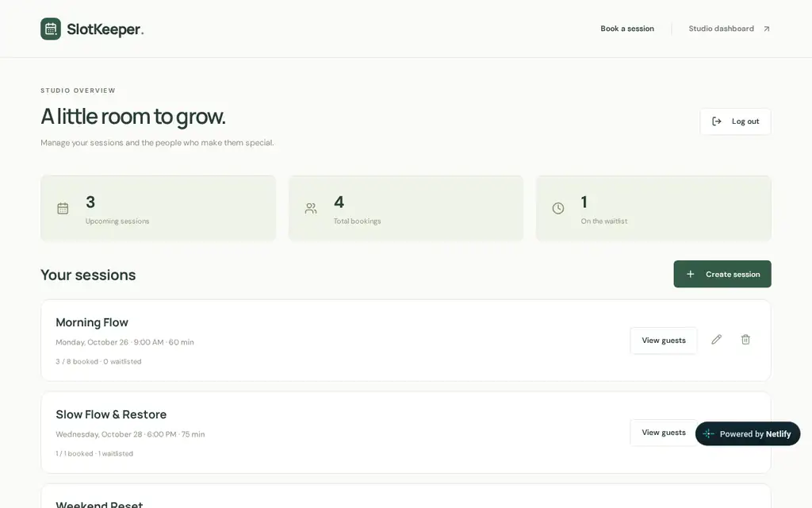Screen dimensions: 812x508
Task: Select the Morning Flow session title
Action: click(92, 322)
